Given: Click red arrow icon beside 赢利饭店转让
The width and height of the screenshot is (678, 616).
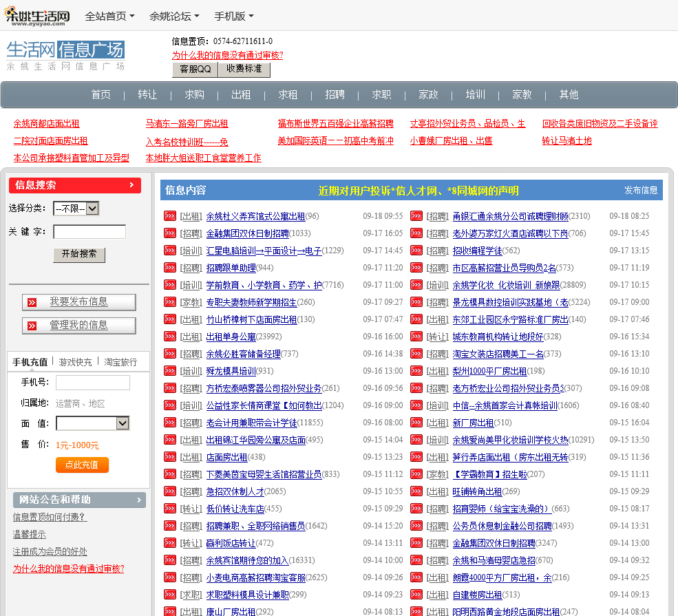Looking at the screenshot, I should 170,543.
